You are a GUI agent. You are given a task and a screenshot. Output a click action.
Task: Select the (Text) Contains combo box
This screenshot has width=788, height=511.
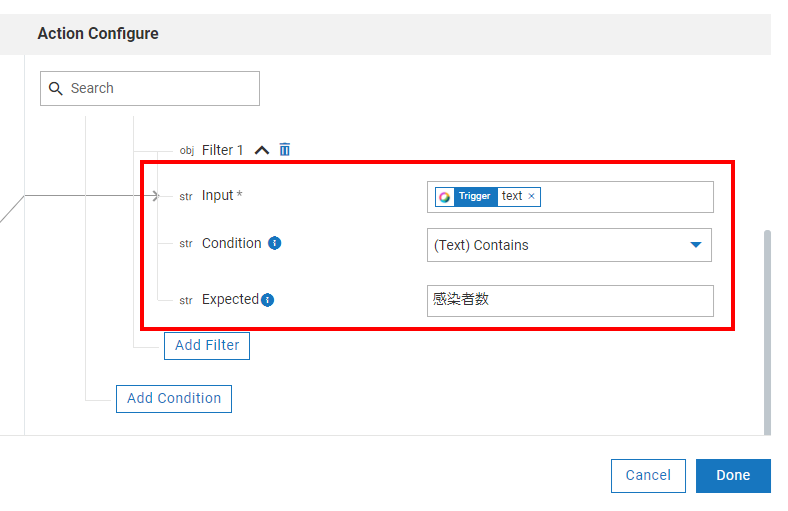coord(560,245)
